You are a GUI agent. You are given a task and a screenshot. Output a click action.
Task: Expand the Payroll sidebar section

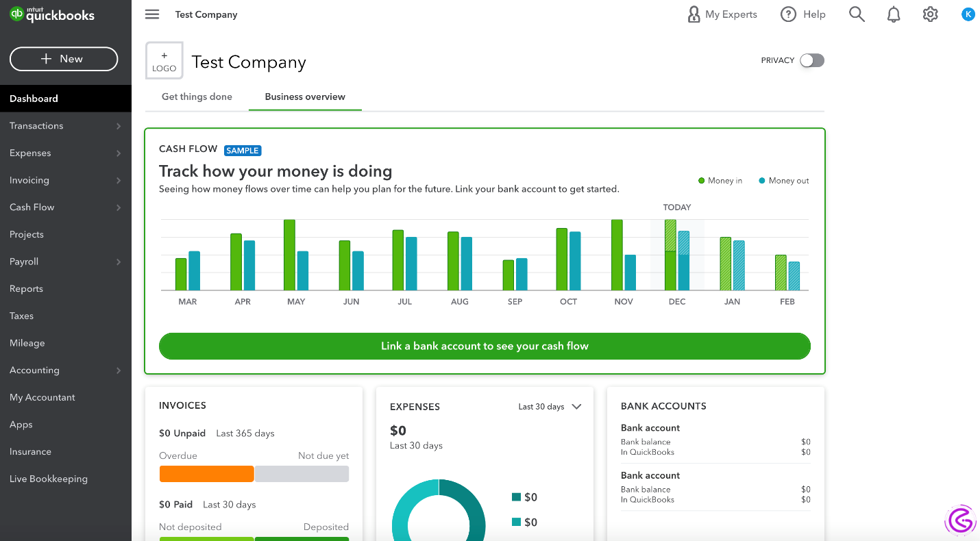point(65,261)
